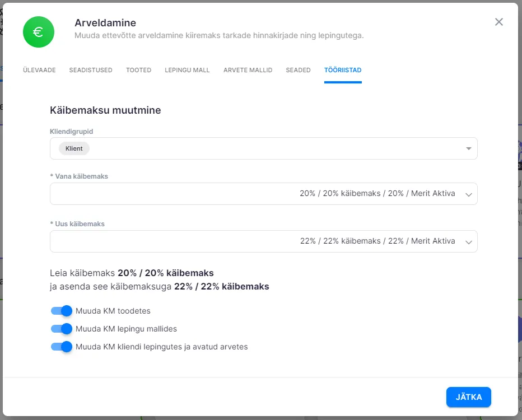
Task: Switch to the Seaded tab
Action: point(298,70)
